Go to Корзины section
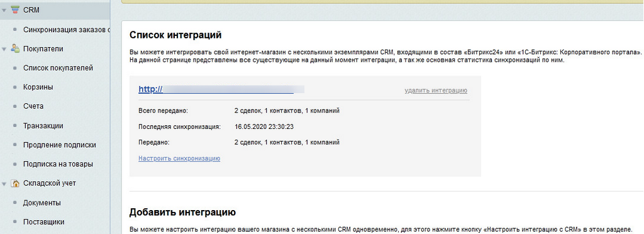The image size is (644, 234). [38, 87]
